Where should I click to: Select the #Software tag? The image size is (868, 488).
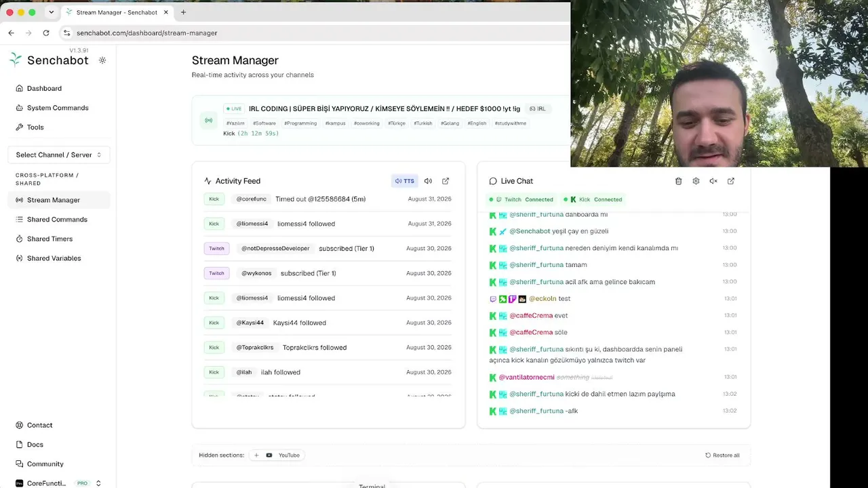coord(264,123)
